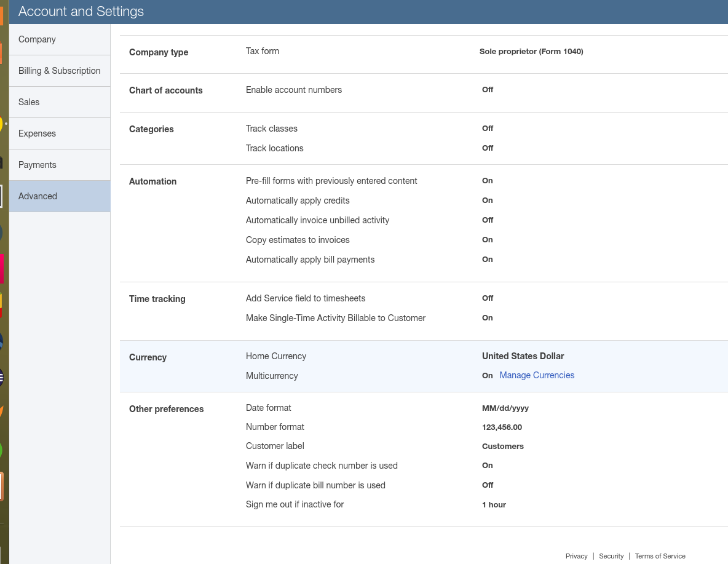Switch to Billing & Subscription tab

(x=60, y=71)
